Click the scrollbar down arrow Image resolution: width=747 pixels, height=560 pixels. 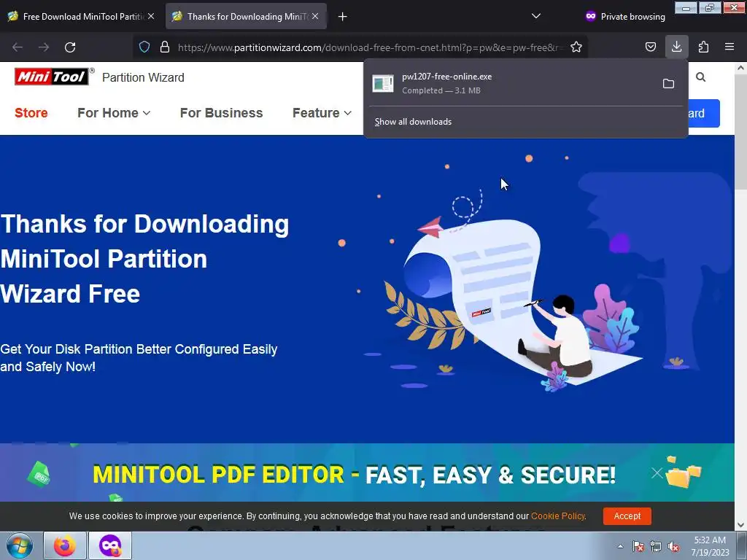(740, 525)
